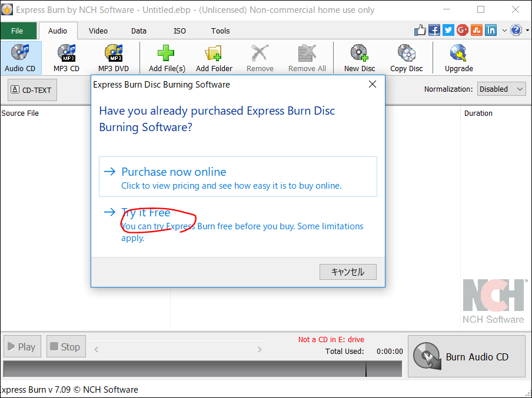Viewport: 532px width, 398px height.
Task: Click the 0:00:00 total used value
Action: pyautogui.click(x=390, y=351)
